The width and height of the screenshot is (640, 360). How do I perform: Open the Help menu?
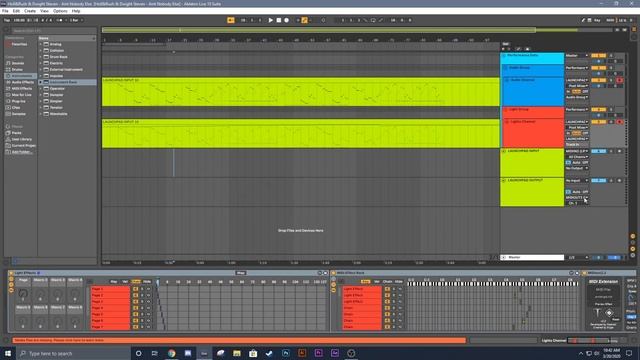(x=76, y=11)
